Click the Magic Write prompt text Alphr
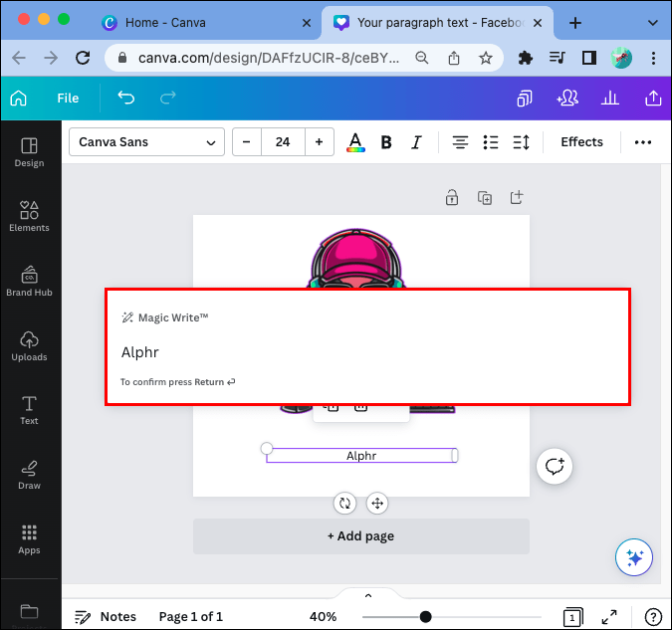 (140, 352)
